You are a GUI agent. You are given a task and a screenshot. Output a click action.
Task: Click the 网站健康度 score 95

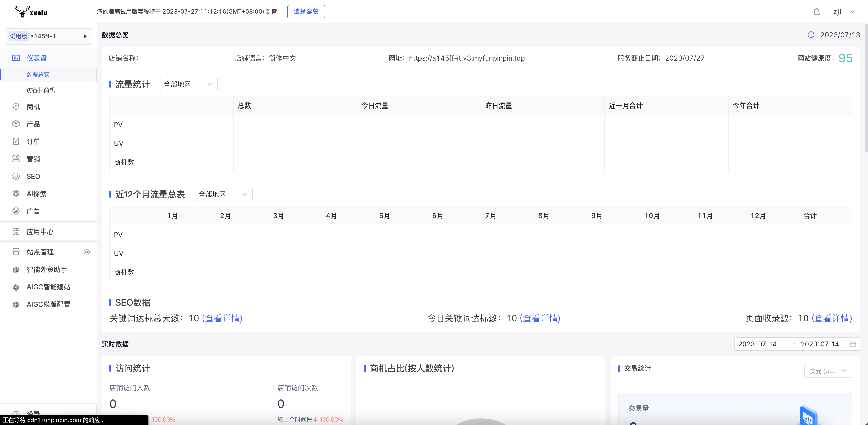pos(845,58)
